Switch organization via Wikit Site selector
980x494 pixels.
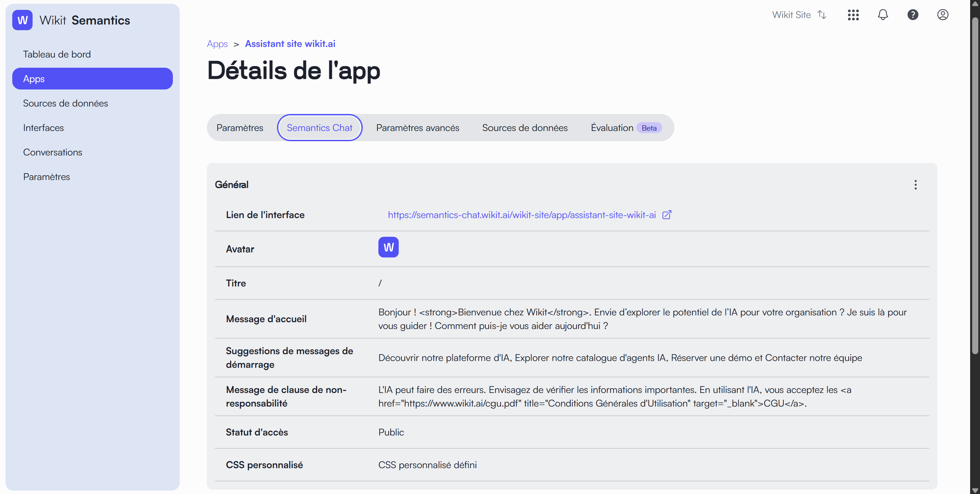pyautogui.click(x=799, y=15)
